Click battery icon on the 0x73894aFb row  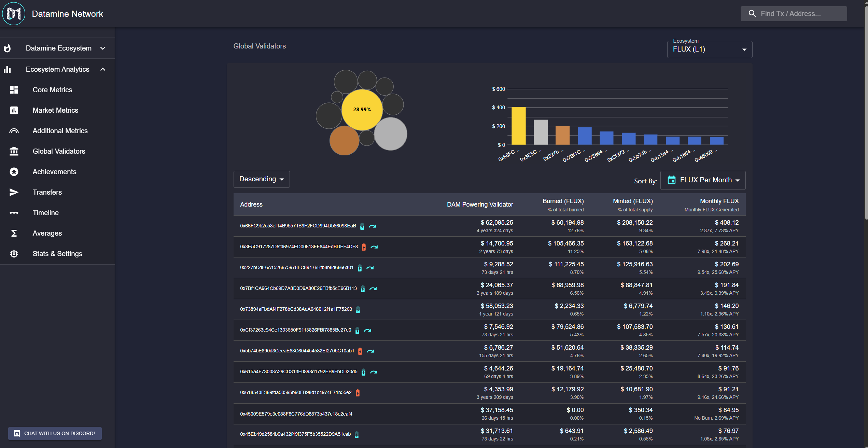point(358,310)
